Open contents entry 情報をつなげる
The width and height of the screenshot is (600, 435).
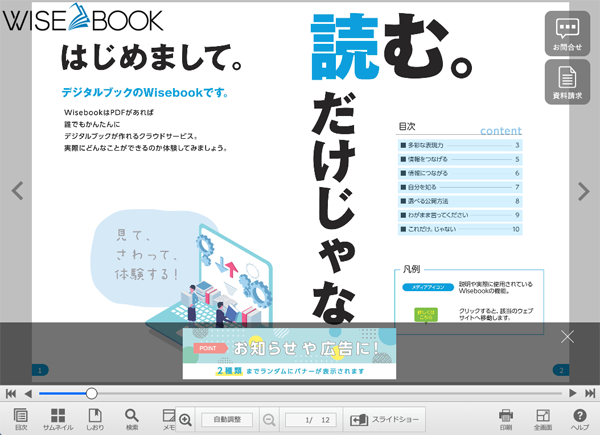[460, 159]
